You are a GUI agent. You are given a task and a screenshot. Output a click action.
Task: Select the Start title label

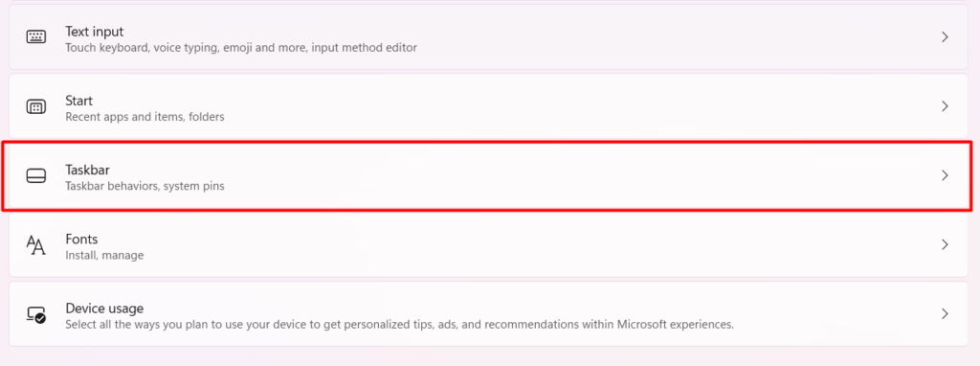tap(78, 101)
